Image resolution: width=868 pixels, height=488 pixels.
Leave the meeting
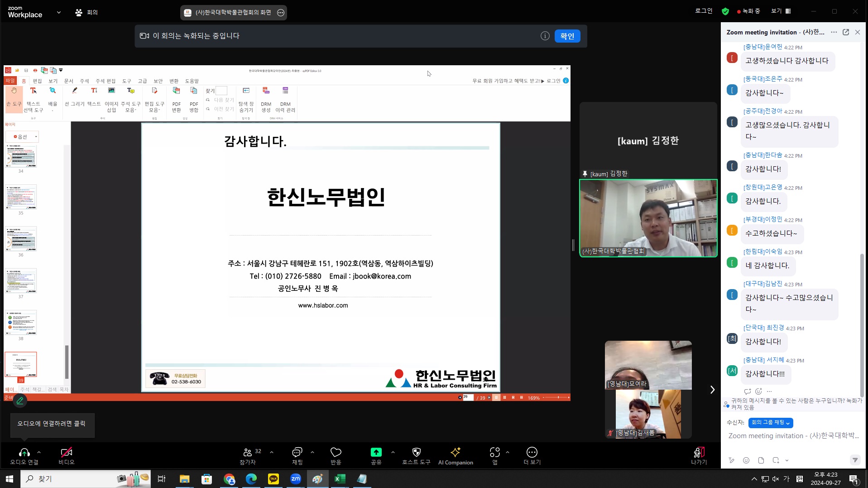coord(699,456)
